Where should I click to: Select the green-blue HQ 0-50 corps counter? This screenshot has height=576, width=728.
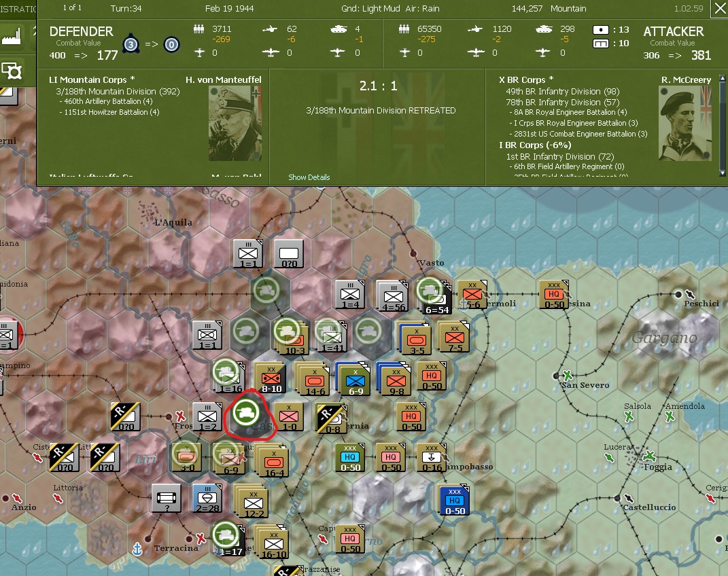tap(350, 457)
